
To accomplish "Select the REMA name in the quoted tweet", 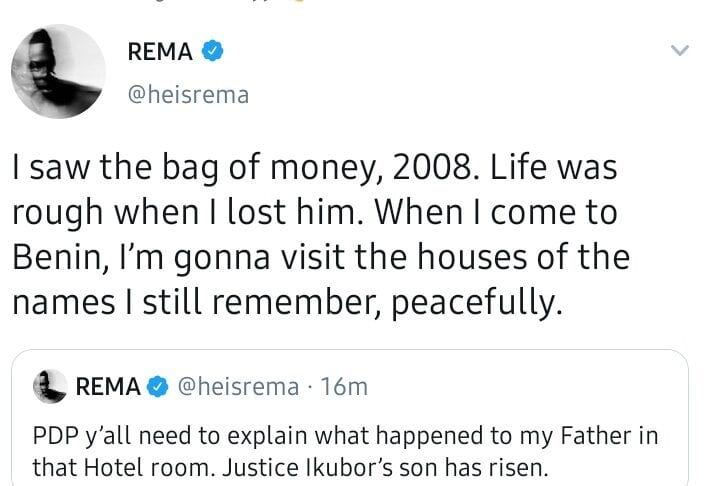I will coord(108,387).
